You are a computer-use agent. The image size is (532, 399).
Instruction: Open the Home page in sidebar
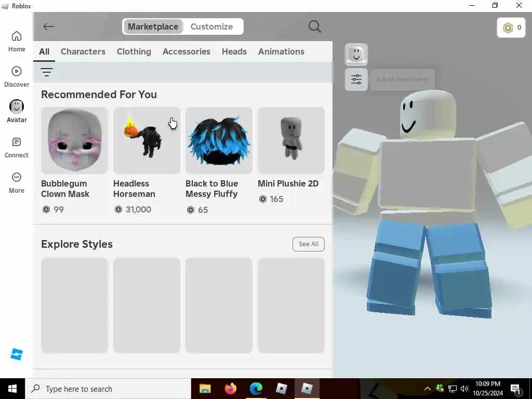[x=16, y=42]
